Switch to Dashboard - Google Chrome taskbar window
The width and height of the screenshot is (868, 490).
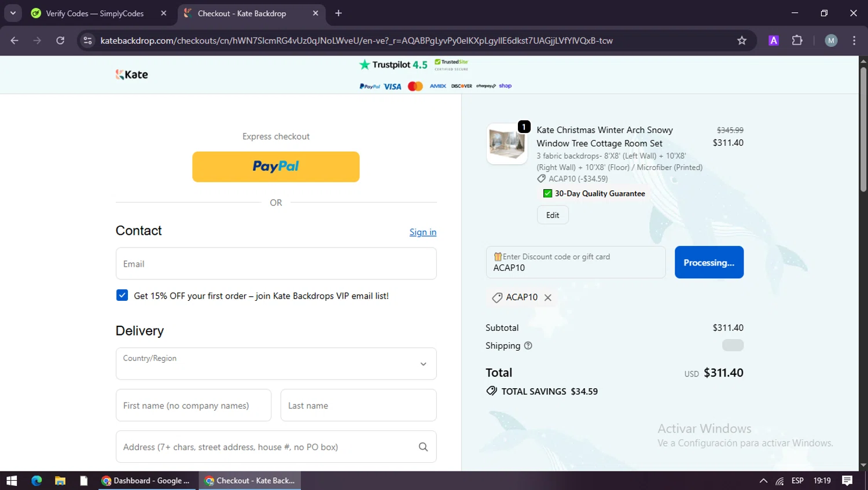pyautogui.click(x=146, y=481)
